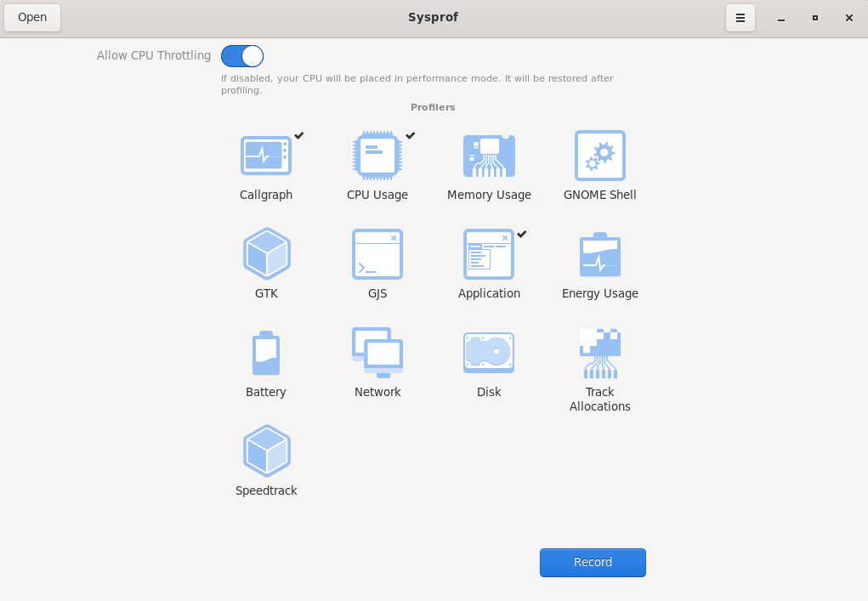868x601 pixels.
Task: Toggle the Application profiler icon
Action: pos(489,253)
